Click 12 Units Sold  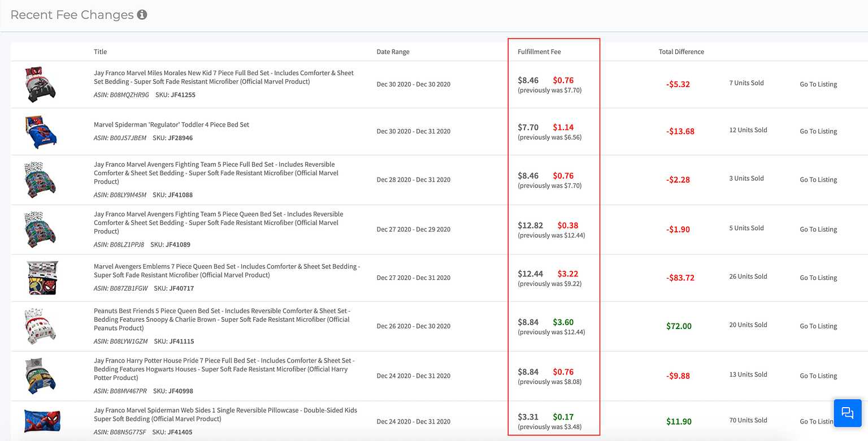click(748, 130)
